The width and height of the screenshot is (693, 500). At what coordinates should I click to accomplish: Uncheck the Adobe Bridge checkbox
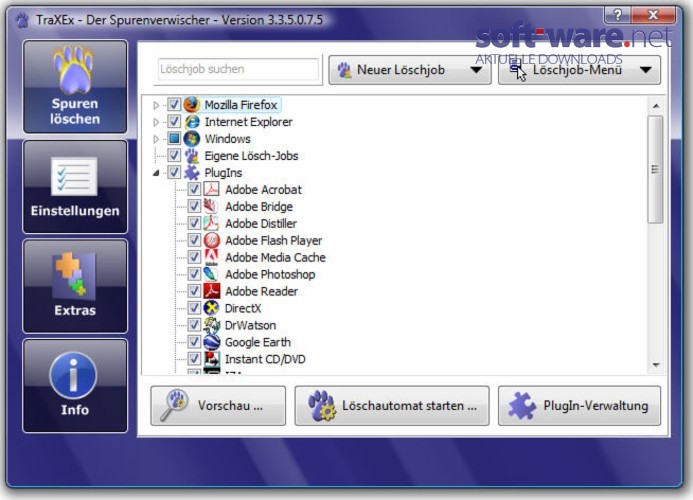[x=194, y=206]
